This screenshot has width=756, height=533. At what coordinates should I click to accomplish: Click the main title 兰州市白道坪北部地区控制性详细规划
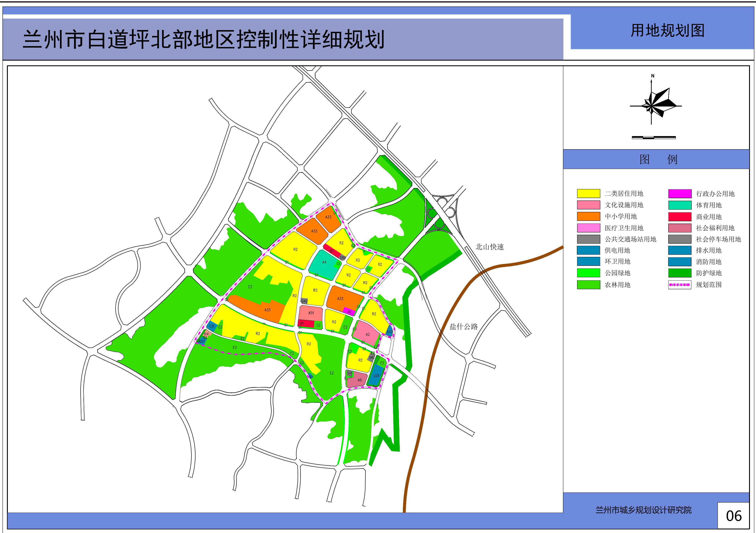pyautogui.click(x=204, y=39)
